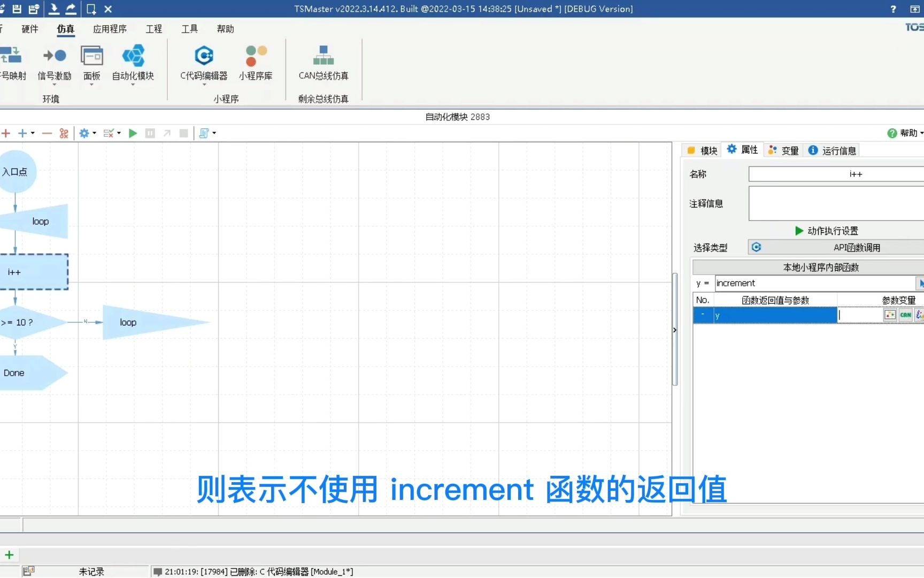
Task: Select the loop arrow node on right
Action: (x=155, y=322)
